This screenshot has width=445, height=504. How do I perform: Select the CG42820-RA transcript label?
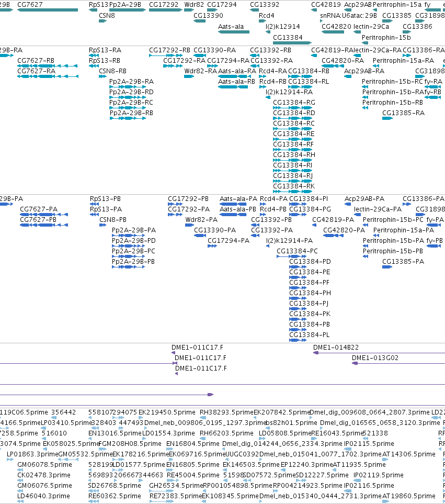click(x=343, y=61)
